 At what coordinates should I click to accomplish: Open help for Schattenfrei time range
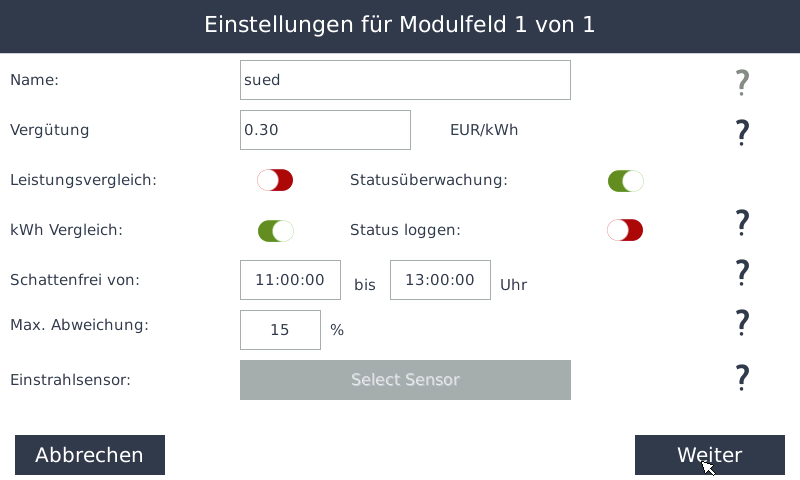point(742,272)
